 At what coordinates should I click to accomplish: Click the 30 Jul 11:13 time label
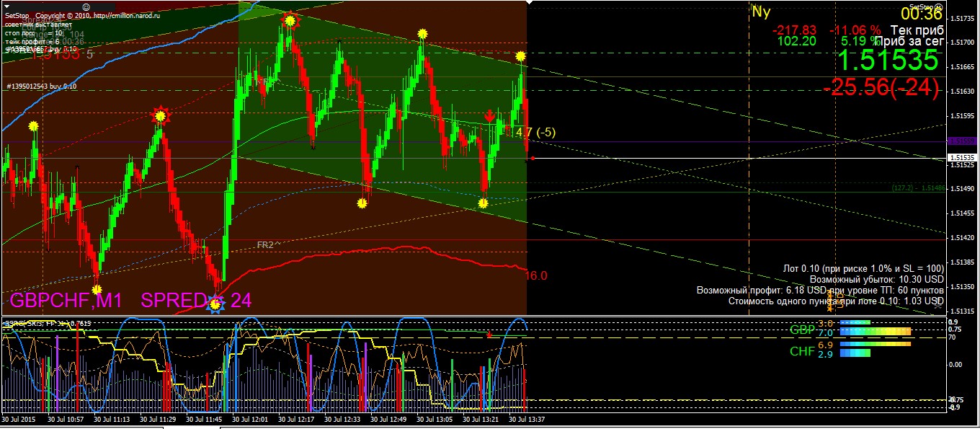(112, 419)
